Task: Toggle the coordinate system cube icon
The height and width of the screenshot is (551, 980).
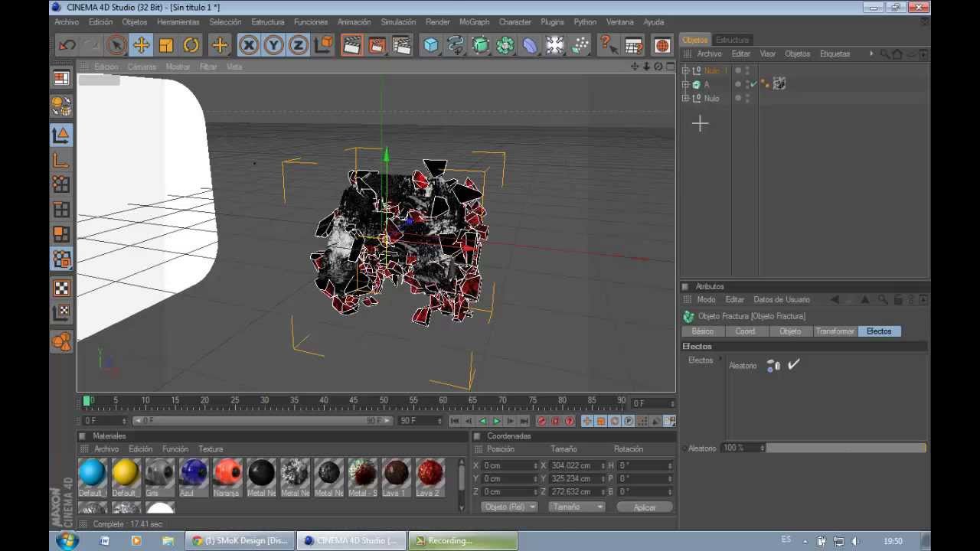Action: click(x=323, y=45)
